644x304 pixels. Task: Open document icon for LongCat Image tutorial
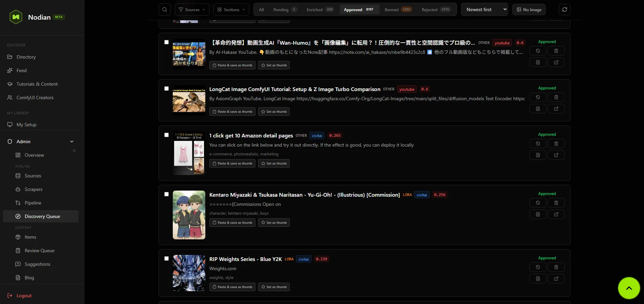(x=538, y=109)
